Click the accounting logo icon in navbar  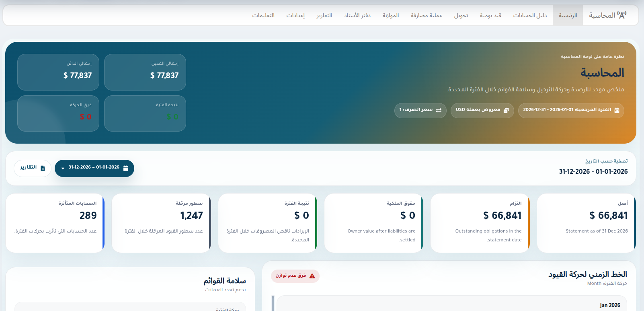[621, 15]
